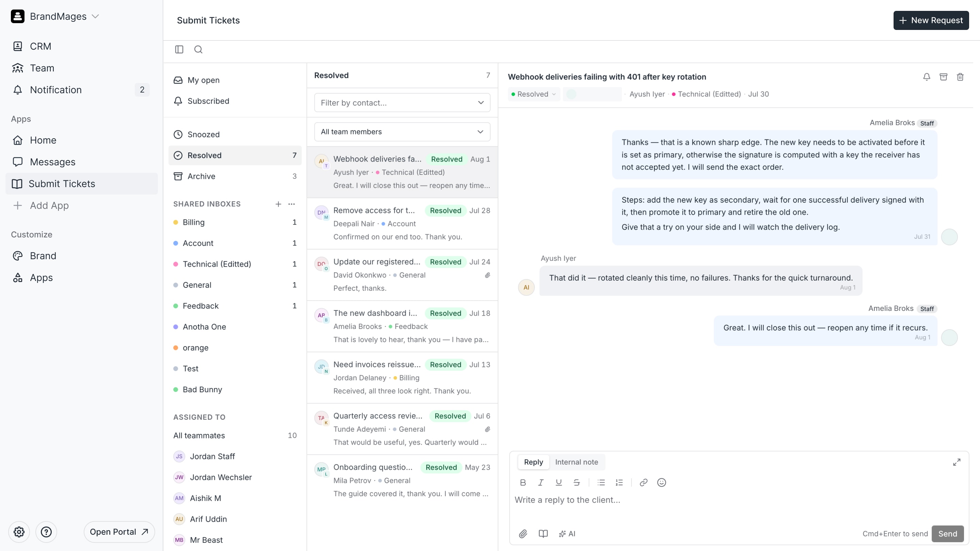This screenshot has width=980, height=551.
Task: Insert a link in reply
Action: [644, 483]
